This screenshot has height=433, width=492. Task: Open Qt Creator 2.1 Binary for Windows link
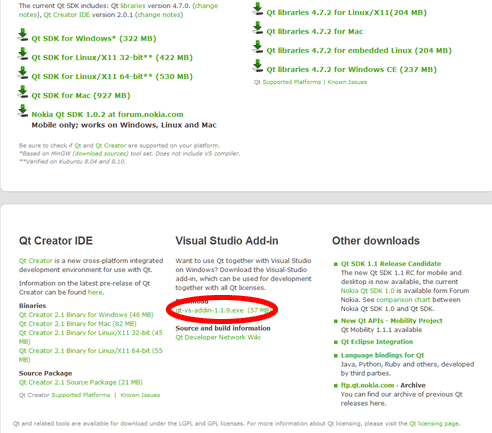(86, 315)
